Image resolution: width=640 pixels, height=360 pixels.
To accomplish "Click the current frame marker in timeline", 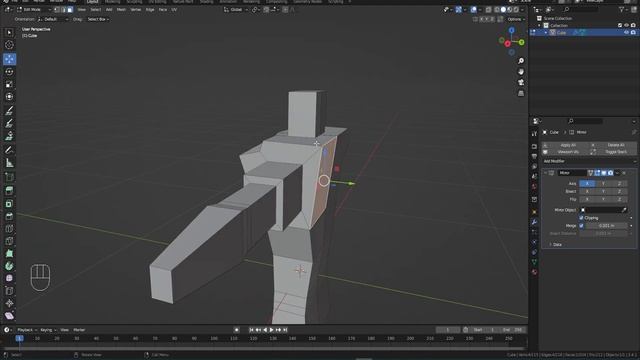I will click(19, 338).
